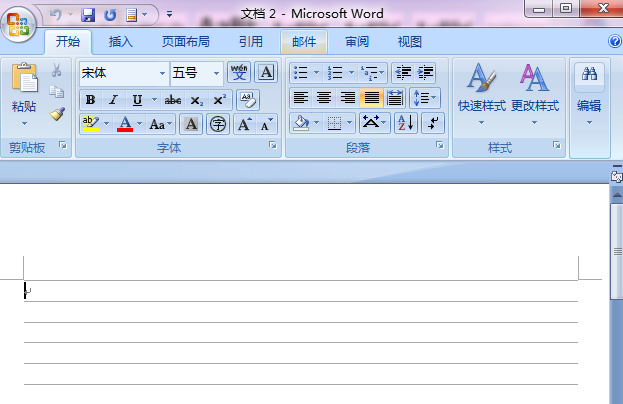Open the 字体 dialog launcher
This screenshot has height=404, width=623.
coord(273,145)
